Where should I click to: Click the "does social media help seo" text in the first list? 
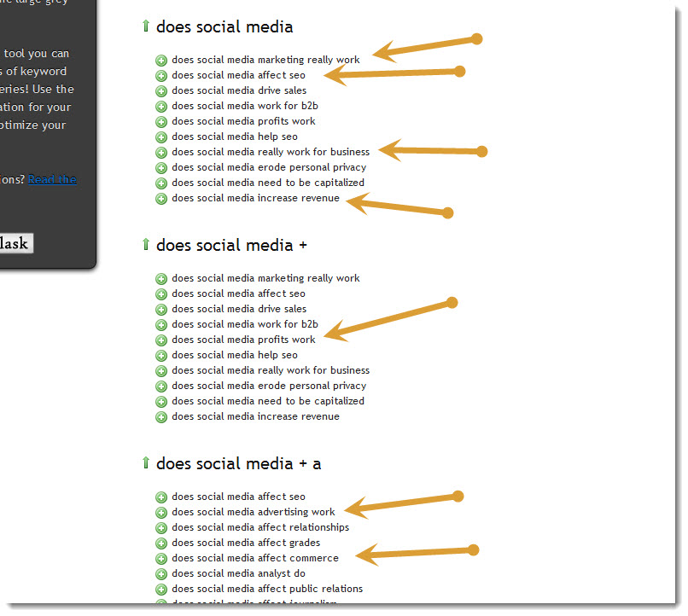(x=235, y=137)
